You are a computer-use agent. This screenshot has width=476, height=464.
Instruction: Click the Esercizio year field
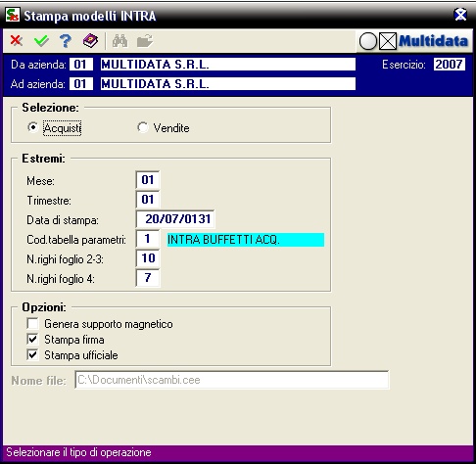click(450, 65)
